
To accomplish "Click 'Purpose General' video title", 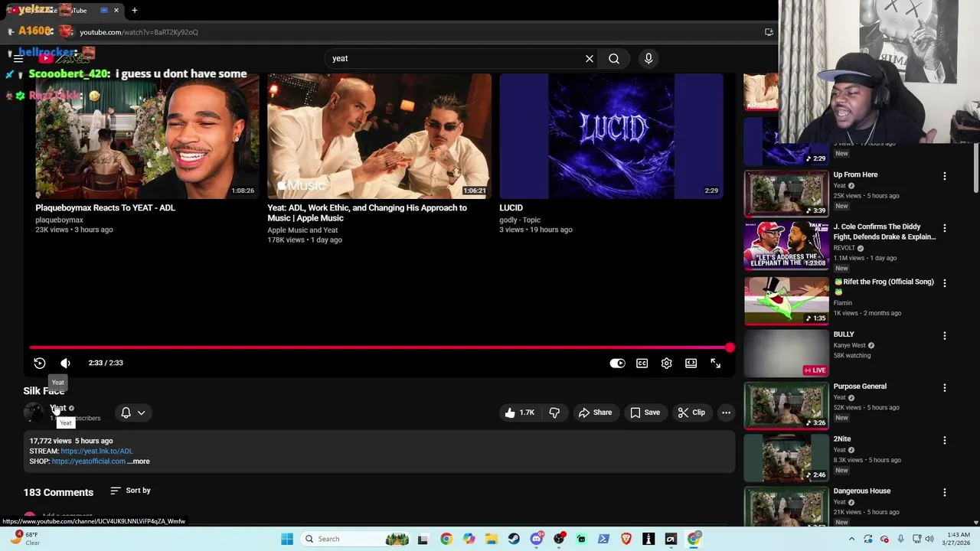I will [x=860, y=386].
